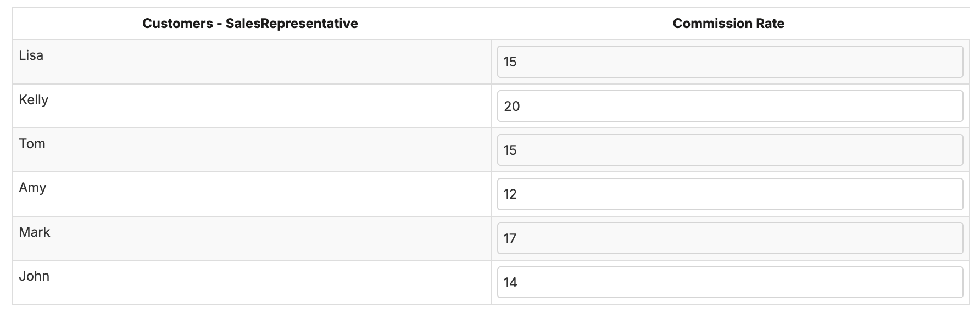The width and height of the screenshot is (980, 313).
Task: Edit Mark's commission rate field
Action: tap(730, 238)
